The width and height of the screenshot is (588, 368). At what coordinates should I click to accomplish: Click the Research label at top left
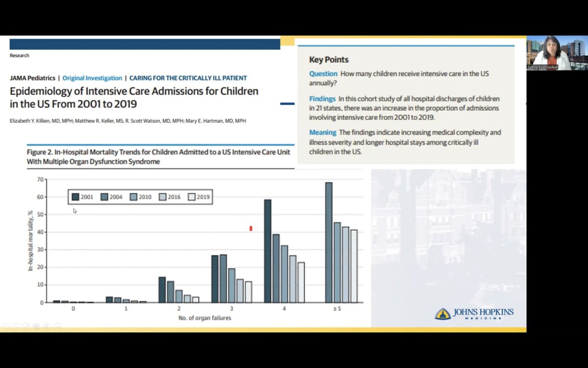pyautogui.click(x=20, y=55)
